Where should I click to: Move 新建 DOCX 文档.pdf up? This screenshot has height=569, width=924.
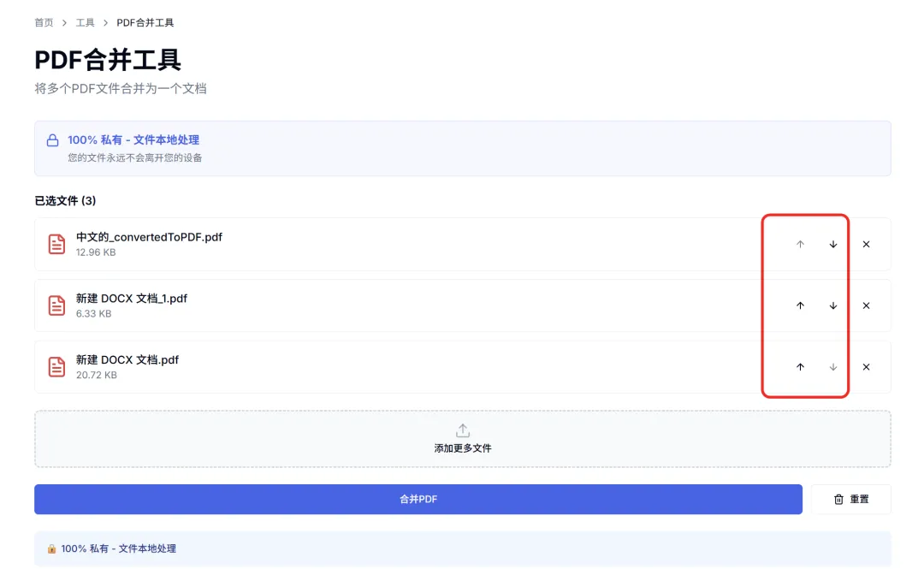point(800,367)
